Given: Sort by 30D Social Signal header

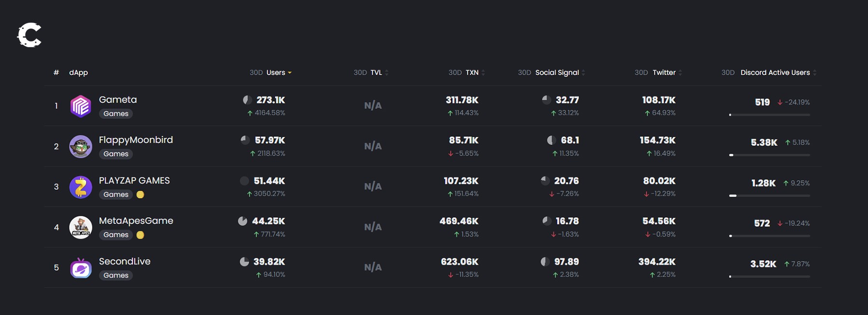Looking at the screenshot, I should pyautogui.click(x=552, y=73).
